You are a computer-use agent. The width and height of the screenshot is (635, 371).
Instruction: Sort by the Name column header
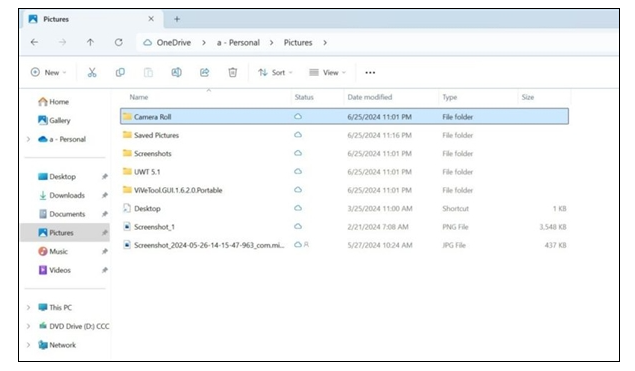[139, 97]
